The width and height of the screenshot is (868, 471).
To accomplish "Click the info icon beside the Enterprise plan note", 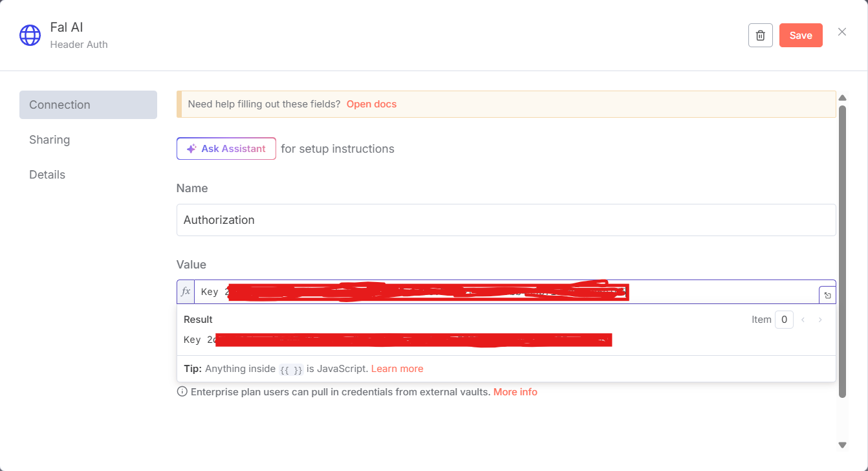I will [x=182, y=391].
